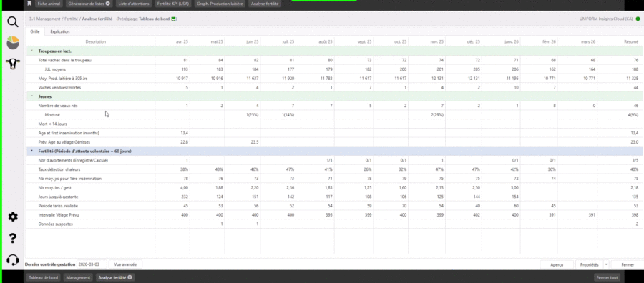Select the Données suspectes row label
Screen dimensions: 644x283
tap(55, 224)
